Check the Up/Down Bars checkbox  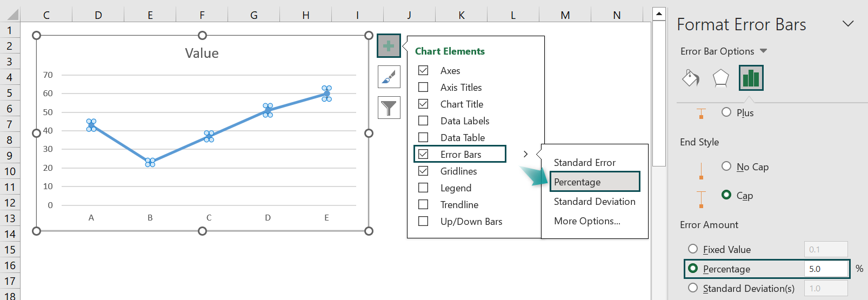click(x=423, y=221)
